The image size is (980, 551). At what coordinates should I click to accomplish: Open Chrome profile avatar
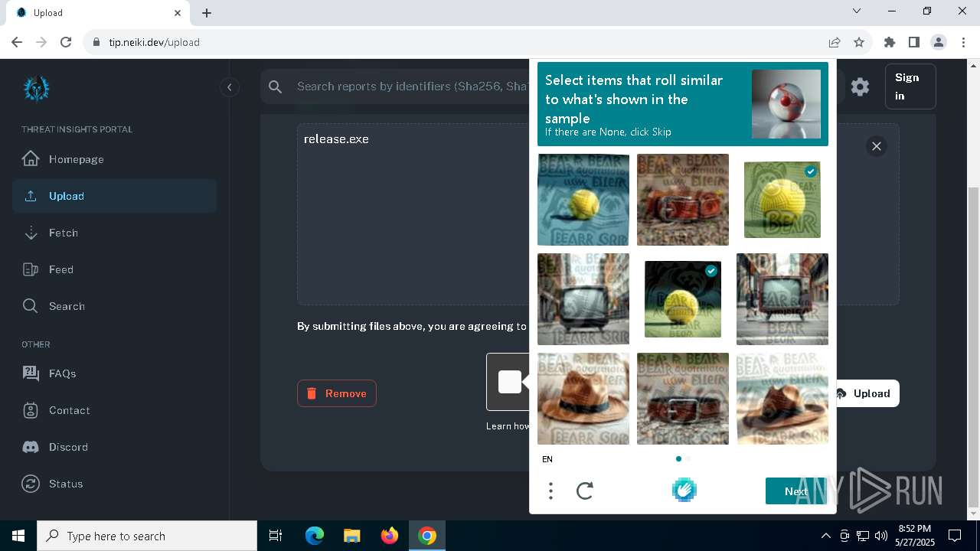coord(939,42)
